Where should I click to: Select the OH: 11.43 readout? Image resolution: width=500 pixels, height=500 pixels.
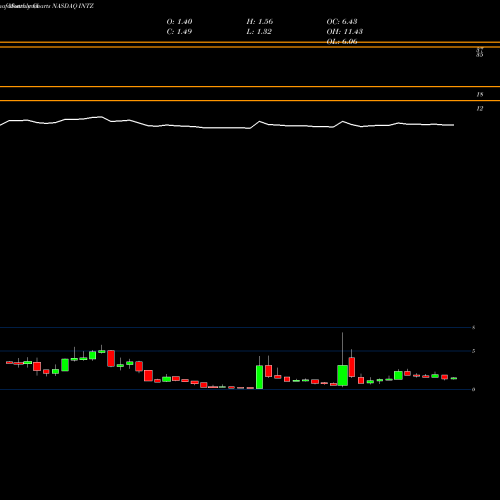344,32
